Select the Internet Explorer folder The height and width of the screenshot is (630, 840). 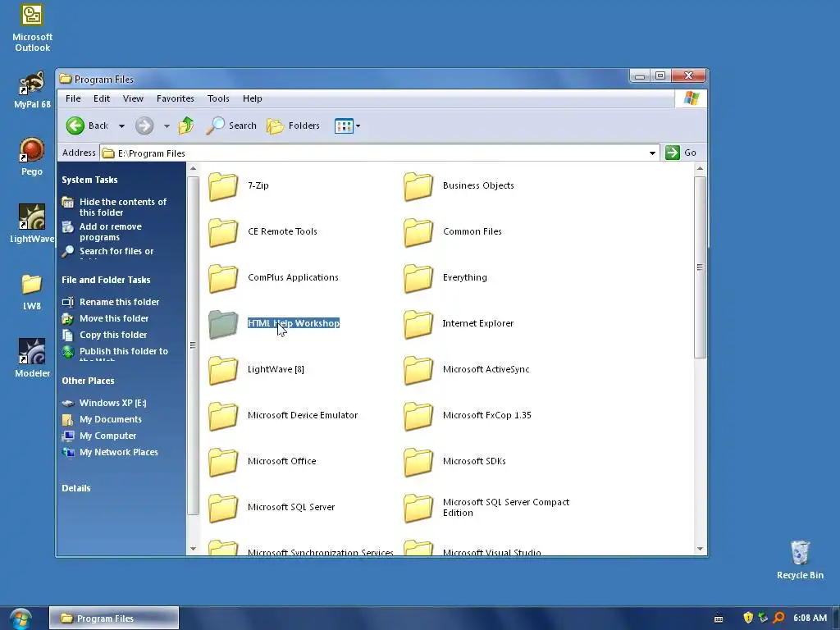pos(459,323)
